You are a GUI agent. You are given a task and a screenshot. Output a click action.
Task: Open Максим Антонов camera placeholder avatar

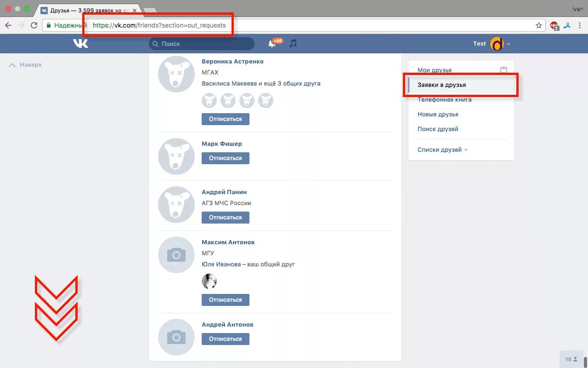(176, 255)
